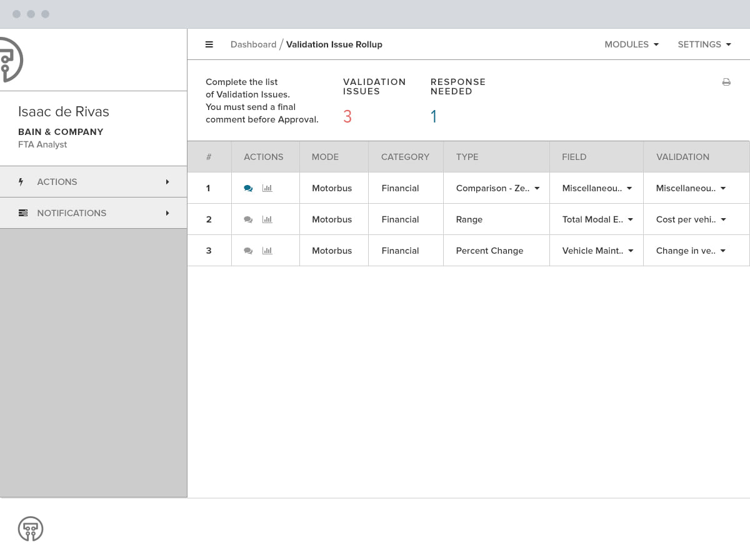The height and width of the screenshot is (560, 750).
Task: View chart for issue row 2
Action: tap(267, 219)
